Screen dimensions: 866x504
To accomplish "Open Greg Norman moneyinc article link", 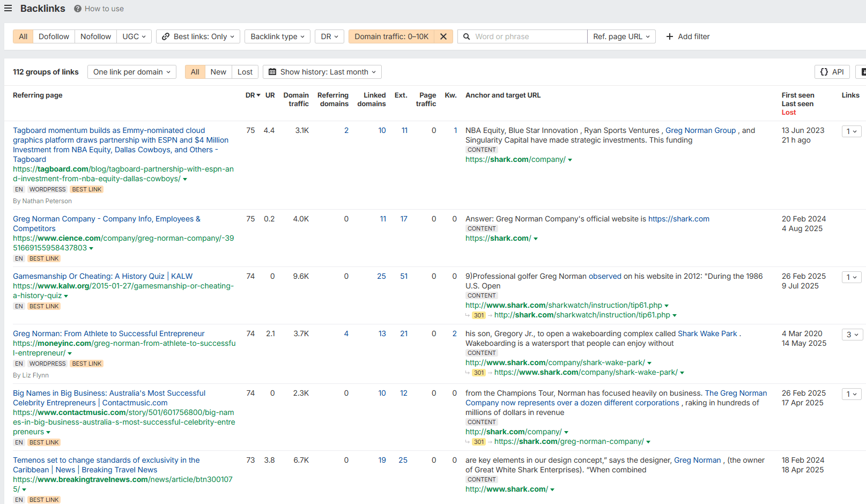I will click(x=109, y=333).
